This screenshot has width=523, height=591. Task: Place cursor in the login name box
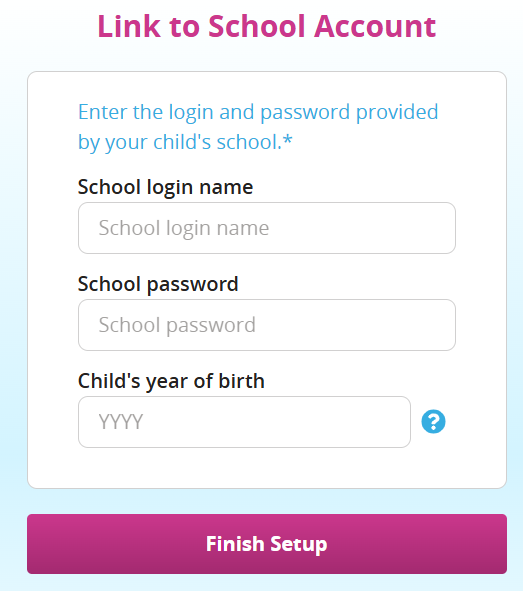[x=267, y=228]
